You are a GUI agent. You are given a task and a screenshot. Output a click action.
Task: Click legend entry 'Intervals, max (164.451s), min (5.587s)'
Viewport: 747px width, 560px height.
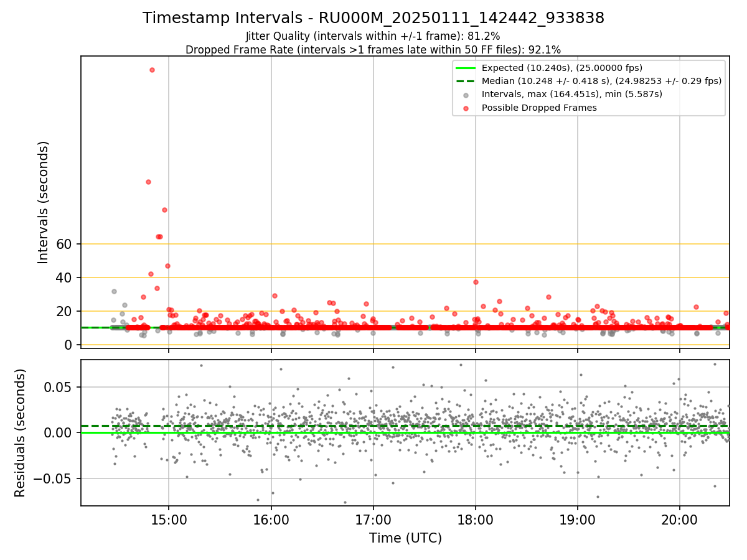coord(572,94)
